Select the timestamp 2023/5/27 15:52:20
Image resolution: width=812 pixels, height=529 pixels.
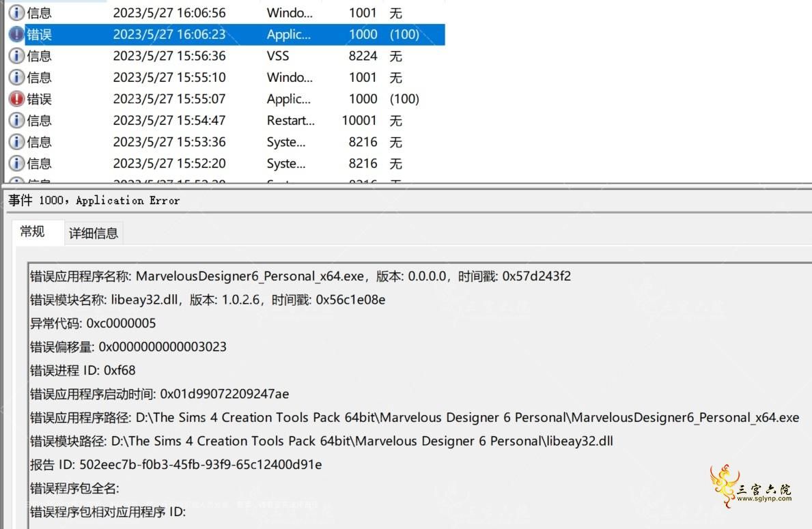[x=169, y=164]
